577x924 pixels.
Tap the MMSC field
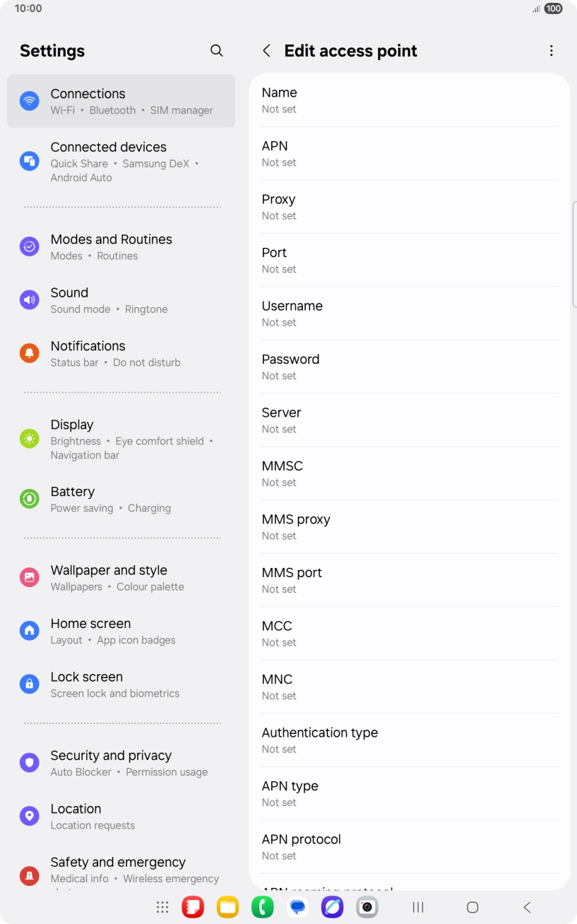point(410,473)
